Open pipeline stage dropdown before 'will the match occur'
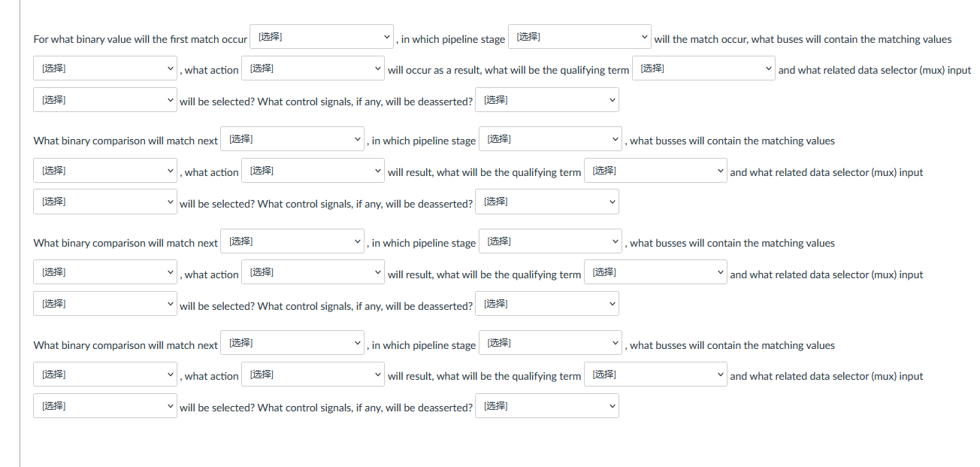The width and height of the screenshot is (980, 467). [x=580, y=37]
